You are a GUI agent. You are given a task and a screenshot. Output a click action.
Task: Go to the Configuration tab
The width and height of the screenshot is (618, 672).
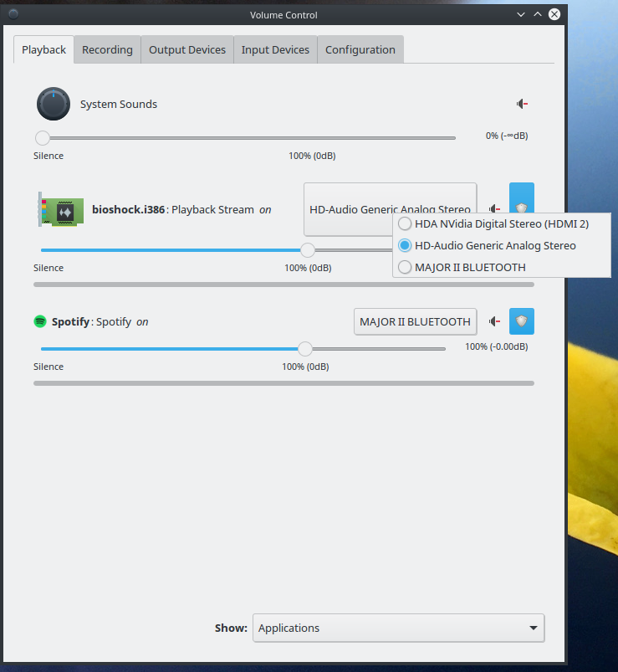[360, 49]
